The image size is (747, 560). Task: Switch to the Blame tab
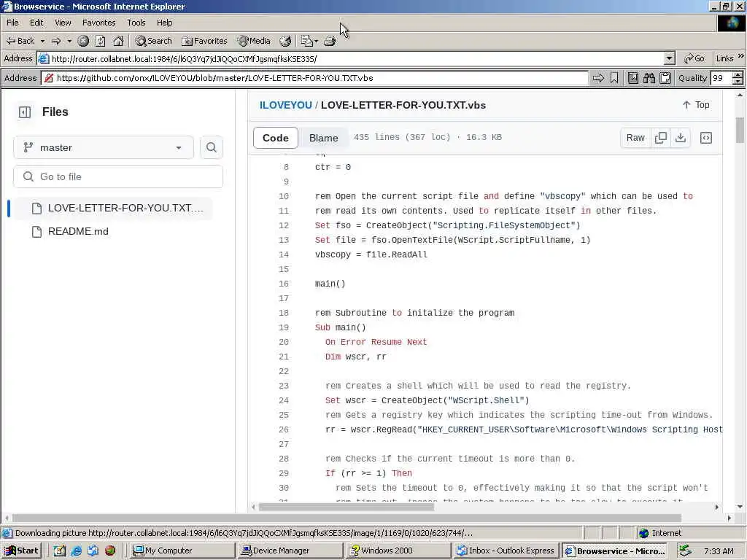coord(323,138)
